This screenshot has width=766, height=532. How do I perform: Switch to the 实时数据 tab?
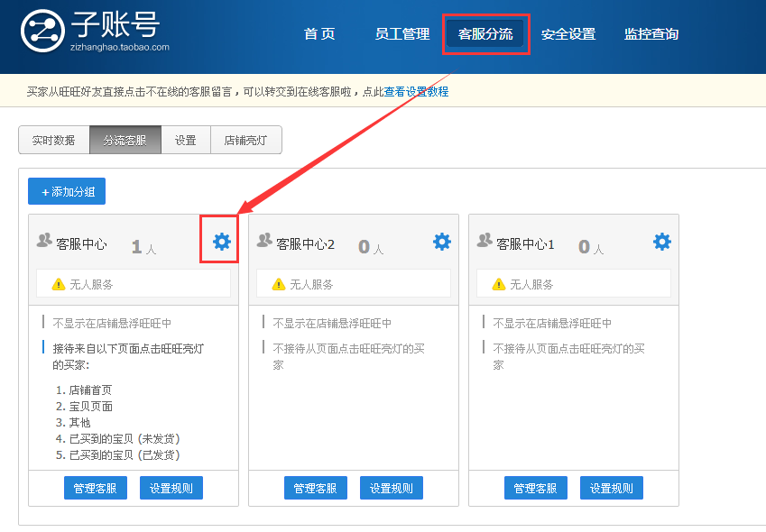(53, 140)
